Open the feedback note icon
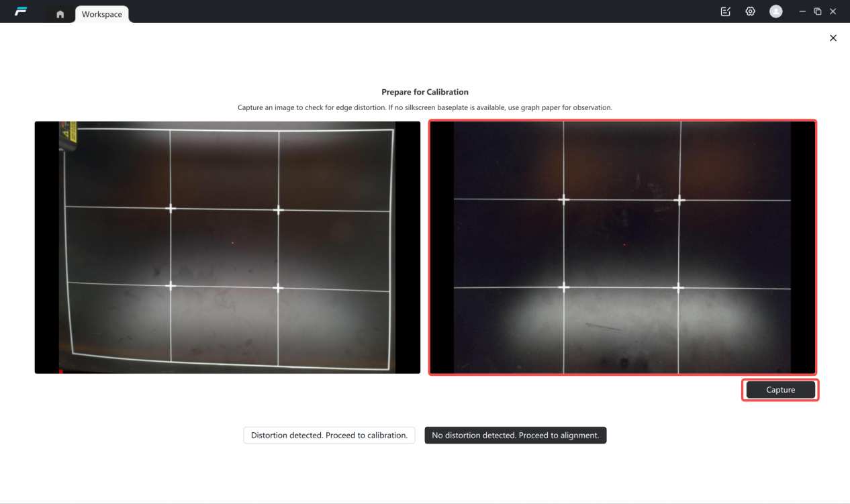This screenshot has height=504, width=850. click(x=725, y=11)
